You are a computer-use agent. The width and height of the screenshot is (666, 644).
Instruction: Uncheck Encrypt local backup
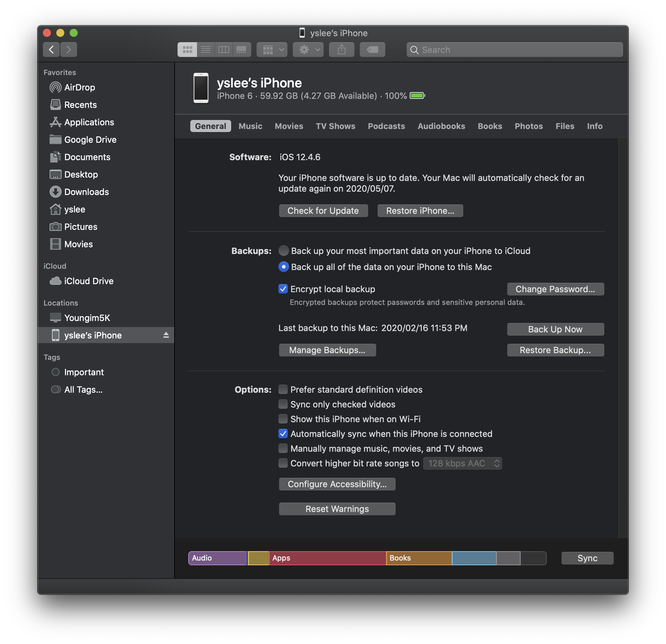pos(283,289)
